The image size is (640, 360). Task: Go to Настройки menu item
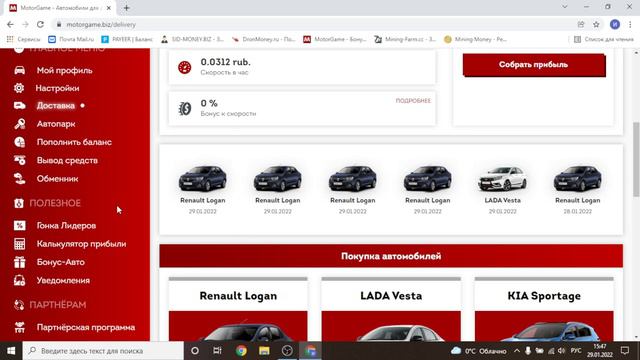tap(57, 88)
